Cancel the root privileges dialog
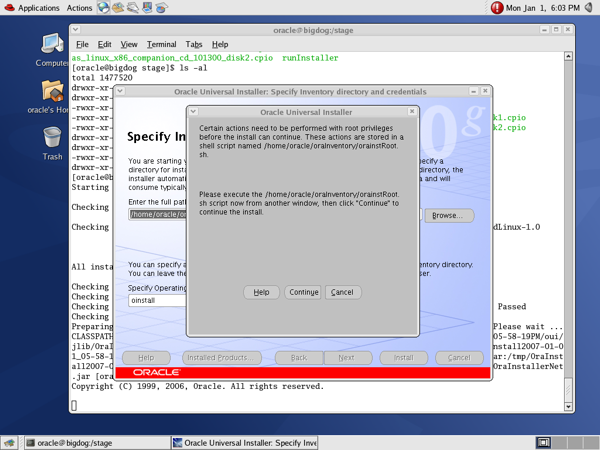Image resolution: width=600 pixels, height=450 pixels. (x=342, y=292)
